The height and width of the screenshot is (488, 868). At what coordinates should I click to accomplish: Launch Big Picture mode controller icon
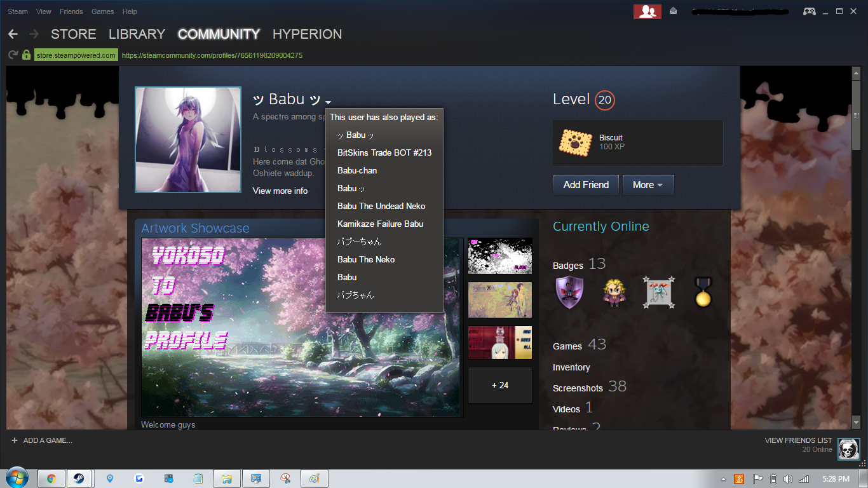(809, 11)
